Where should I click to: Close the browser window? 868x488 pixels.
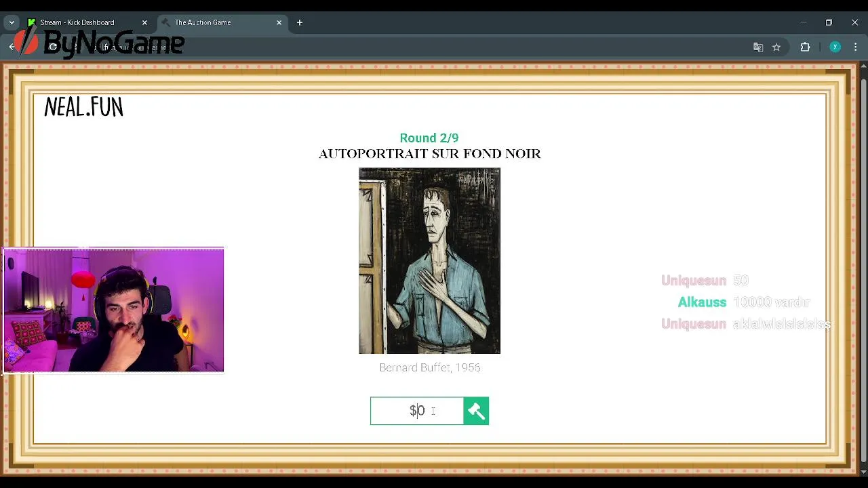(854, 22)
